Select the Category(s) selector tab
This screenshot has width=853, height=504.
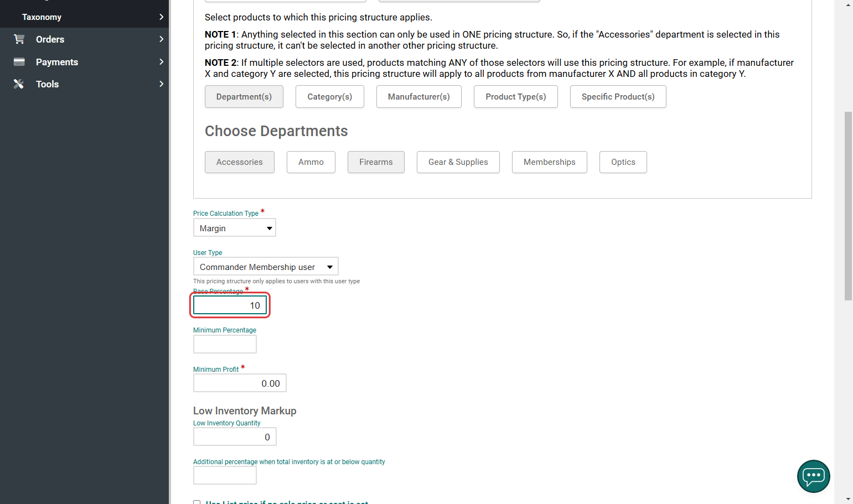pos(330,97)
